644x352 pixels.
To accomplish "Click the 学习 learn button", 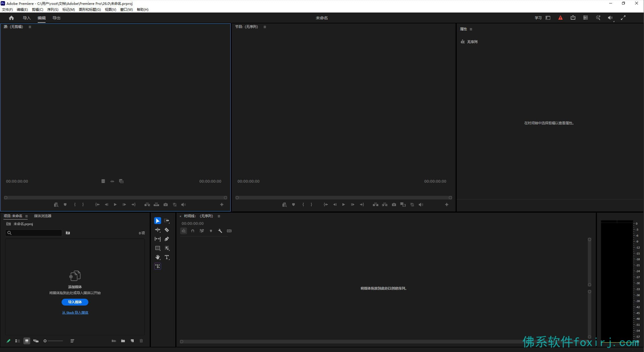I will click(x=538, y=18).
